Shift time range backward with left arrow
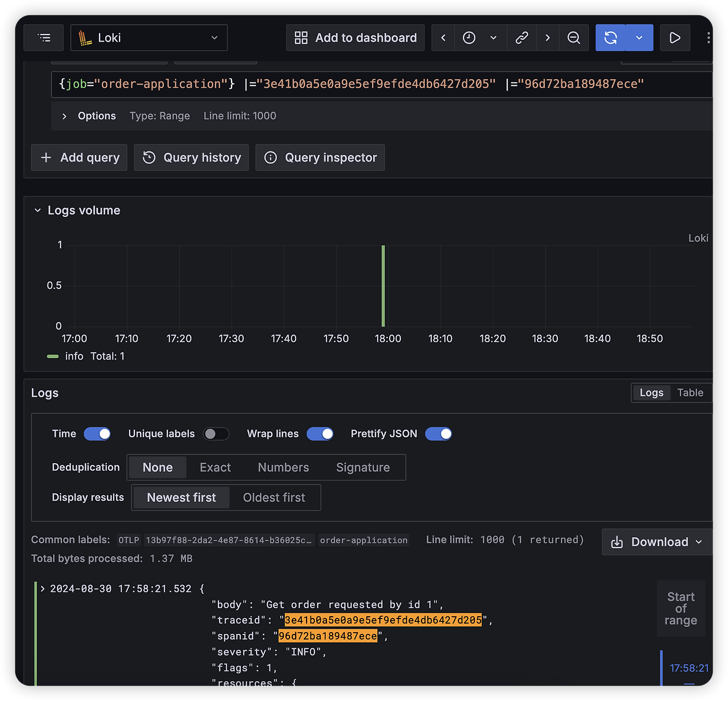728x701 pixels. [443, 38]
